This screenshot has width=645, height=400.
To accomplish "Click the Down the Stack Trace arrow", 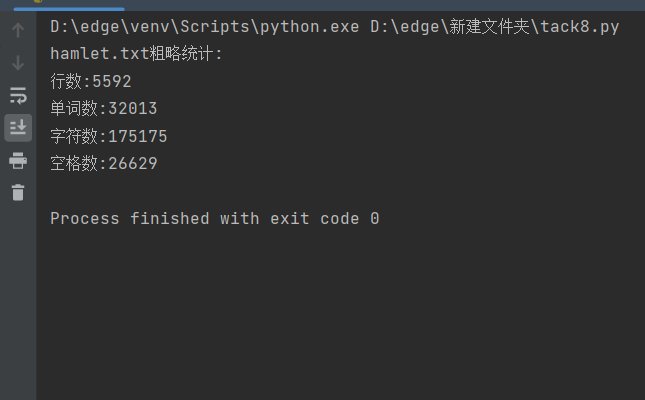I will (18, 63).
